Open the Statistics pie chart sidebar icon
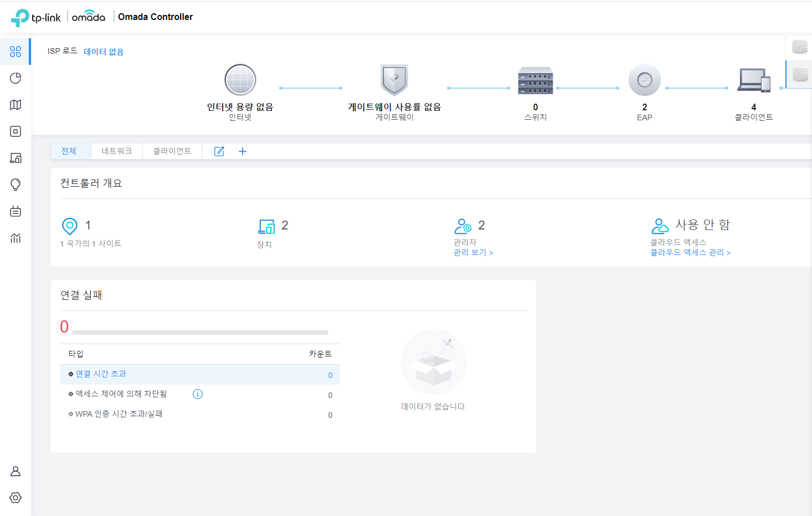This screenshot has width=812, height=516. pyautogui.click(x=16, y=78)
